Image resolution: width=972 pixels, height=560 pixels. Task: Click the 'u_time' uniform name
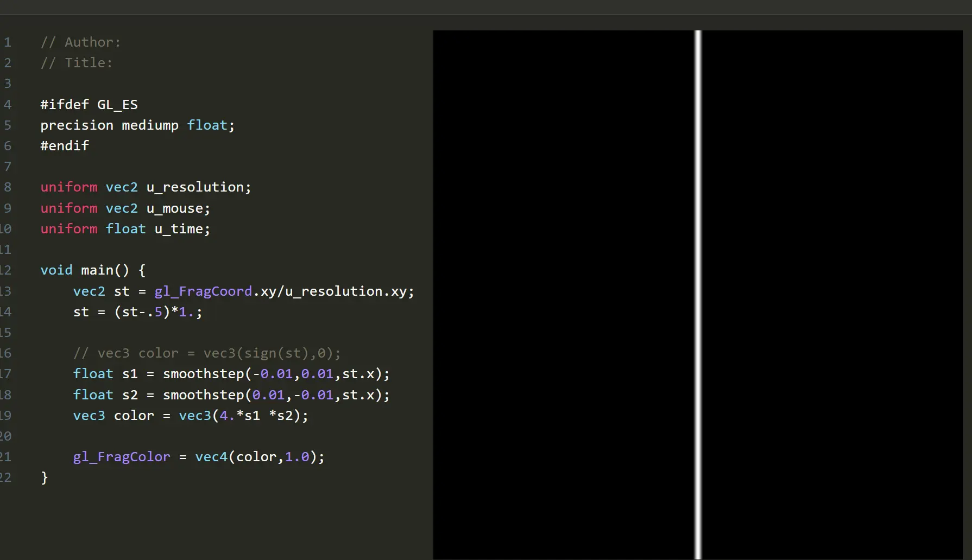[179, 229]
